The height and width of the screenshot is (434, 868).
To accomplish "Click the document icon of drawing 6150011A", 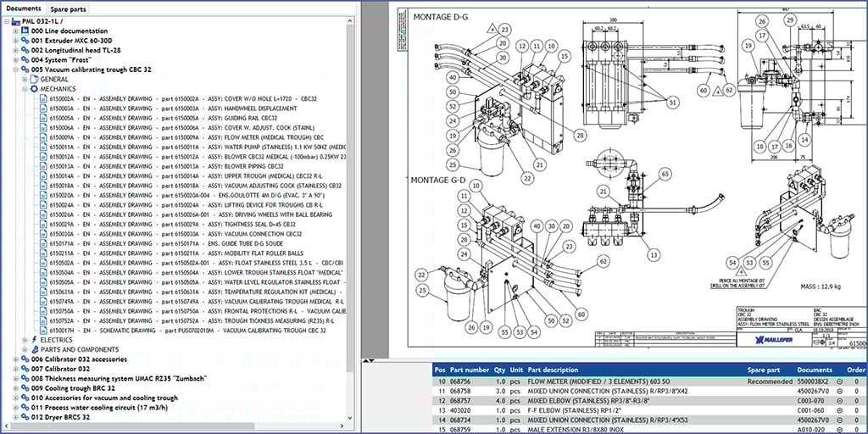I will pyautogui.click(x=43, y=147).
